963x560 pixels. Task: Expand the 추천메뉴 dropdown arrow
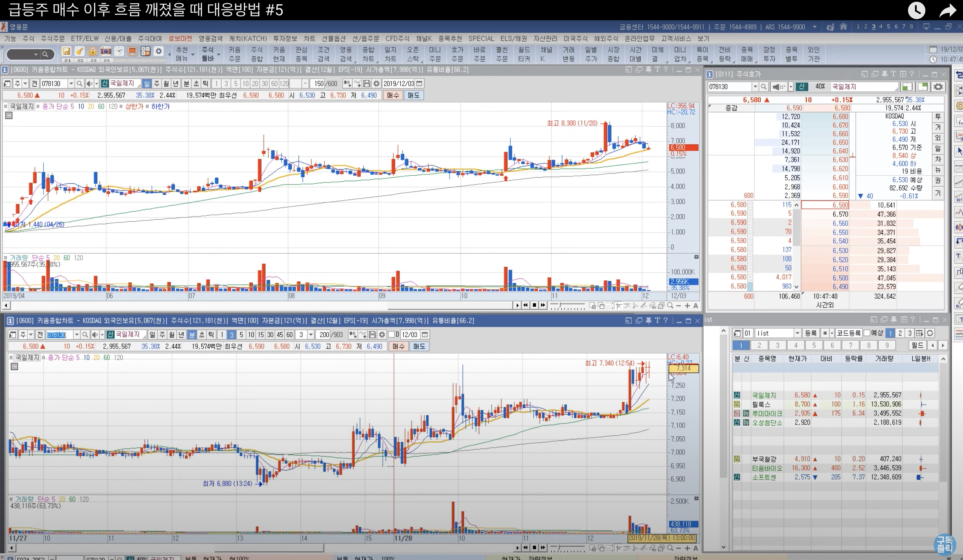(x=193, y=55)
